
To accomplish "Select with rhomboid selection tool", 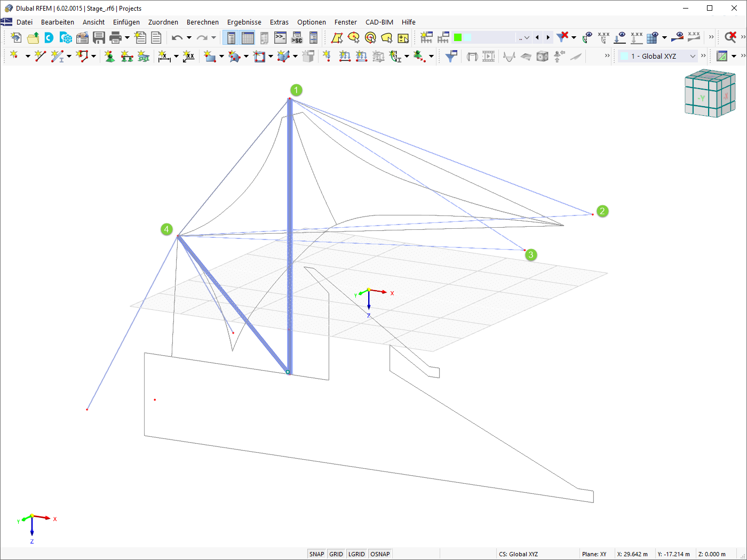I will point(337,38).
